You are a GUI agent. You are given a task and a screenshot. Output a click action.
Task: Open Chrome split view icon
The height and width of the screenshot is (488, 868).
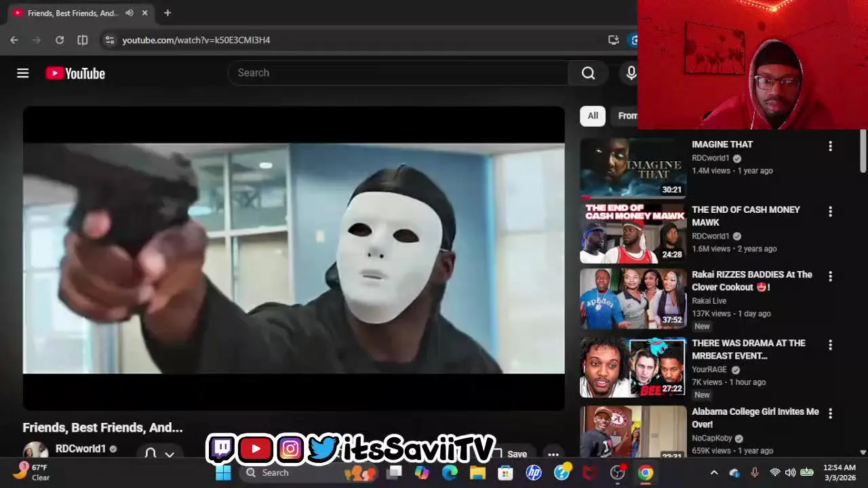coord(83,40)
